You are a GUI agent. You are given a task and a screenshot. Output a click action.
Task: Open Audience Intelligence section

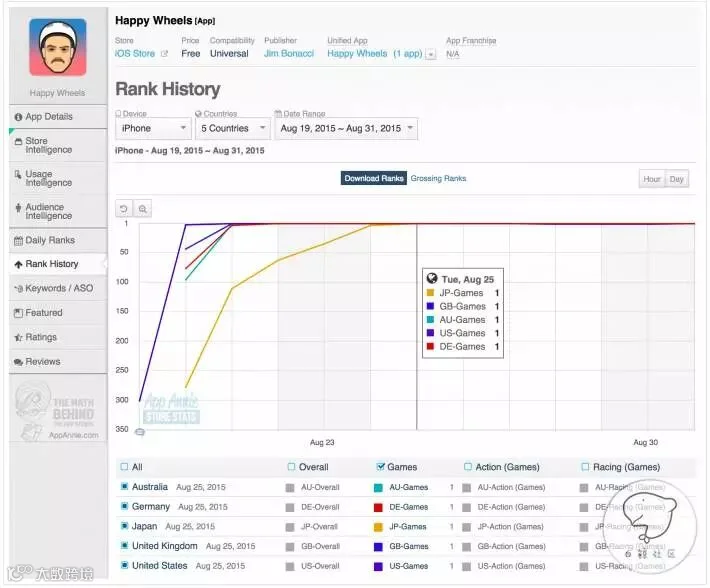click(x=58, y=211)
